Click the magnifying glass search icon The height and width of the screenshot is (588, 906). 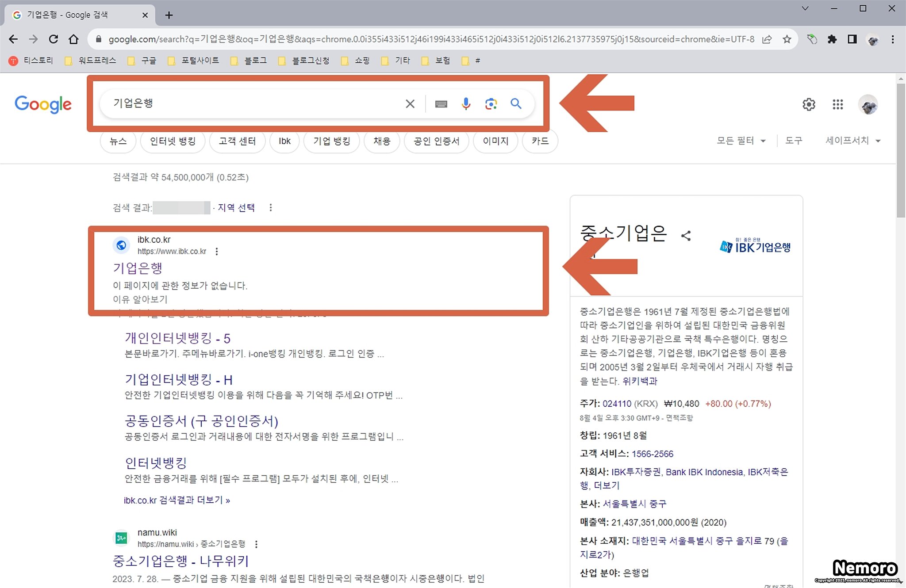(516, 104)
